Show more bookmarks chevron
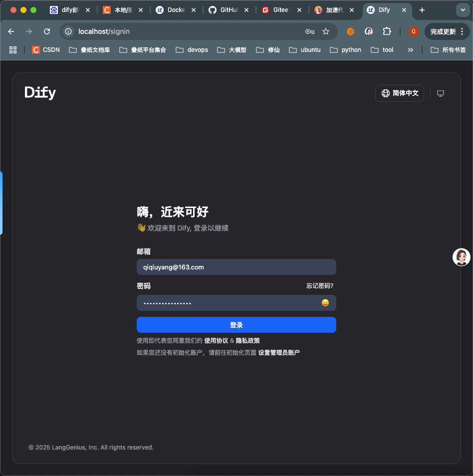The image size is (473, 476). 411,50
